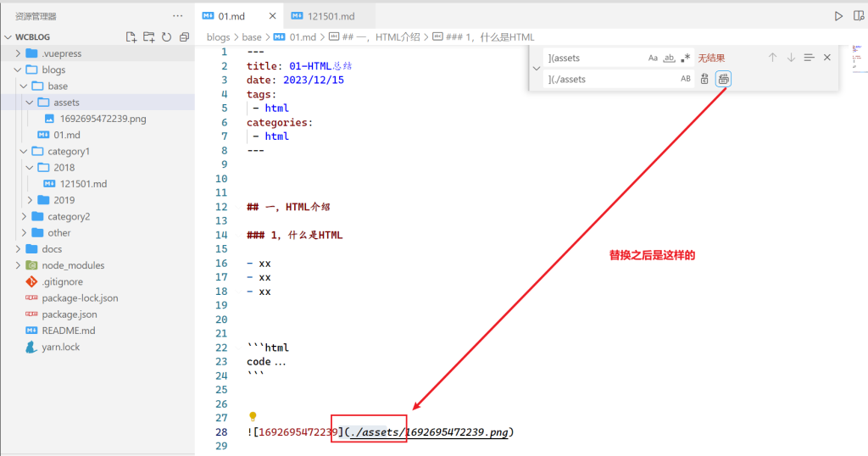Screen dimensions: 868x456
Task: Expand the other folder
Action: (x=24, y=232)
